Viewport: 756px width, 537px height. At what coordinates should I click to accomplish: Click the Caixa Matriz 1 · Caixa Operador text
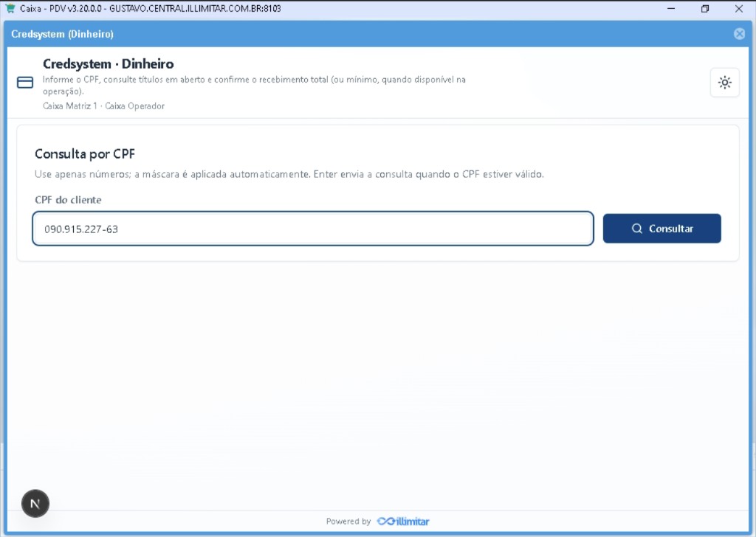pos(103,106)
